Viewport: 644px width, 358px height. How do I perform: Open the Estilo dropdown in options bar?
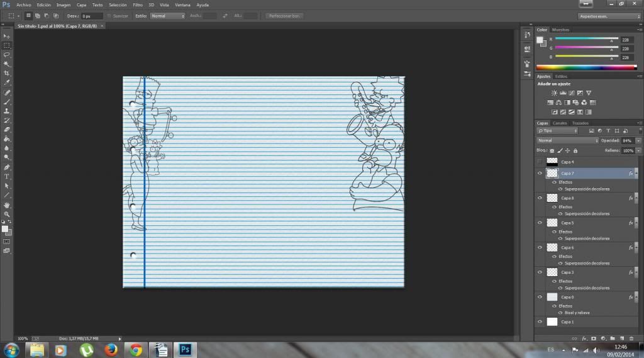167,16
